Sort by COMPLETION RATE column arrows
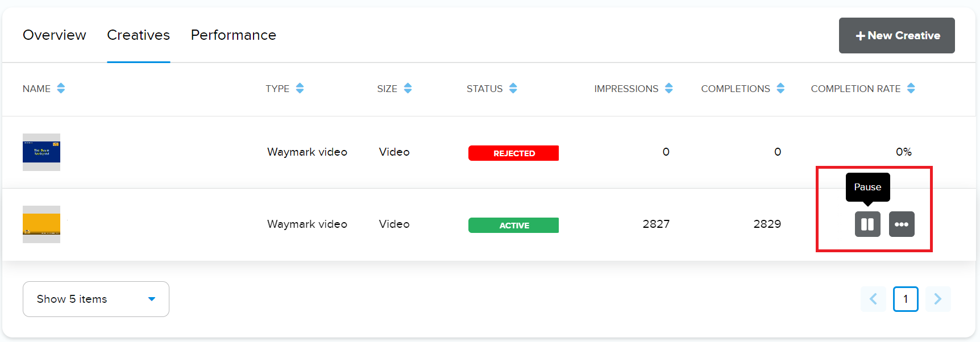 point(911,89)
